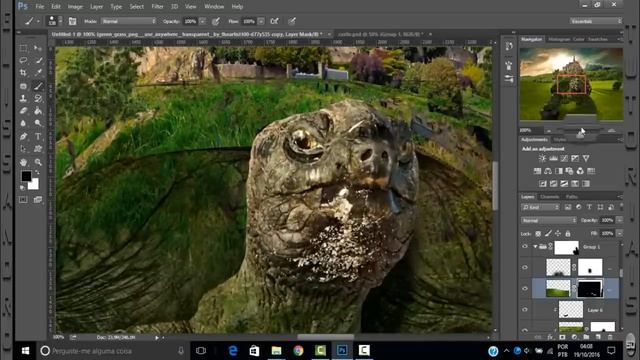This screenshot has width=640, height=360.
Task: Toggle the Brush panel button in options bar
Action: click(x=72, y=21)
